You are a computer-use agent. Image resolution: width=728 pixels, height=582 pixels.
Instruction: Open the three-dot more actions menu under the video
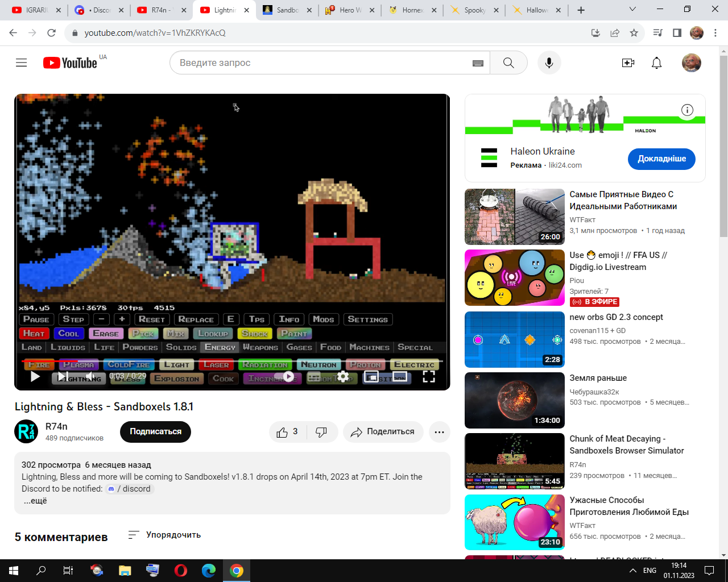pos(439,432)
